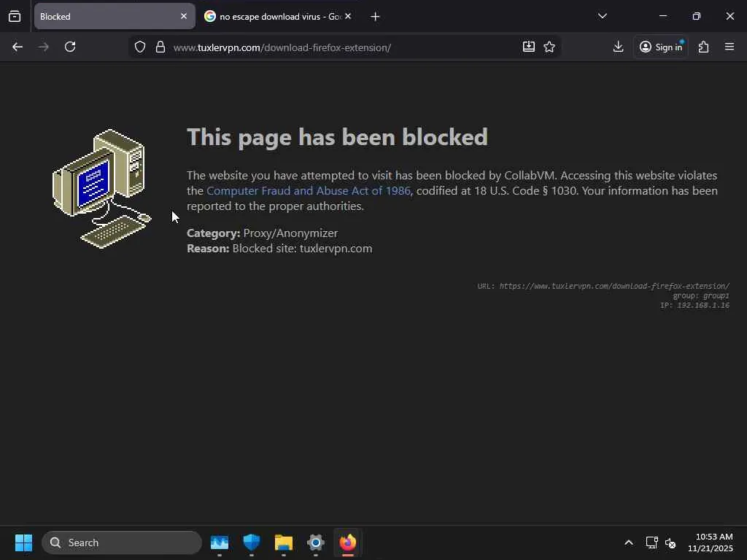Minimize the Firefox window
The width and height of the screenshot is (747, 560).
tap(662, 16)
